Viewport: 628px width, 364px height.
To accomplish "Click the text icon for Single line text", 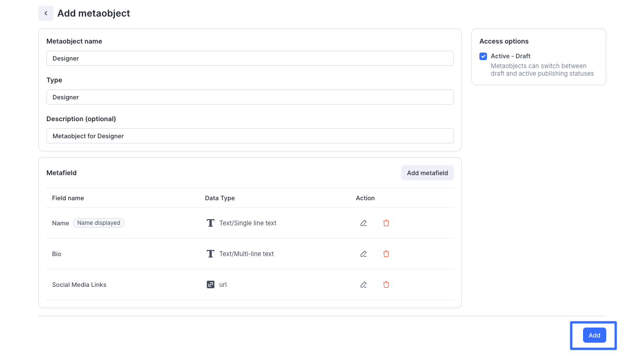I will 211,223.
